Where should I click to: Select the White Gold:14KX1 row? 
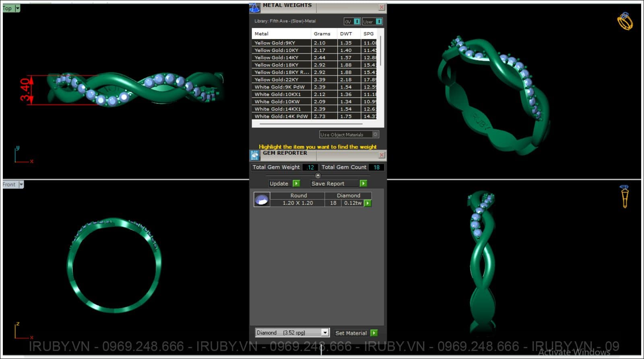coord(314,109)
